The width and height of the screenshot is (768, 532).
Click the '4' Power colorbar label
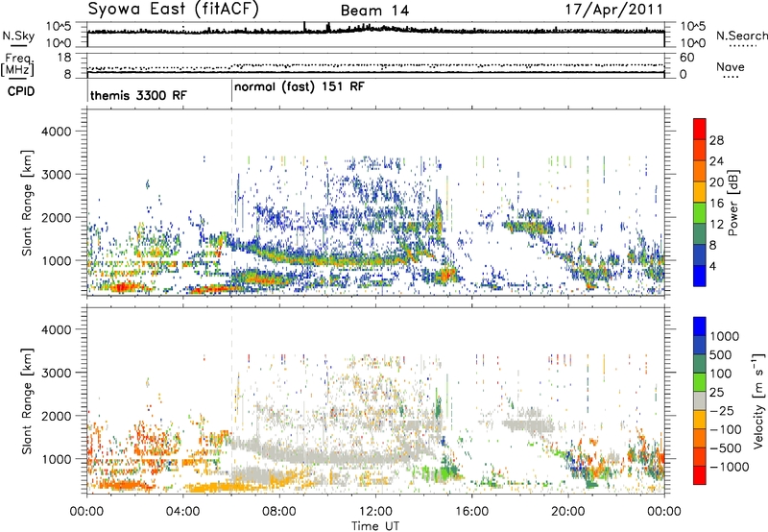coord(713,266)
